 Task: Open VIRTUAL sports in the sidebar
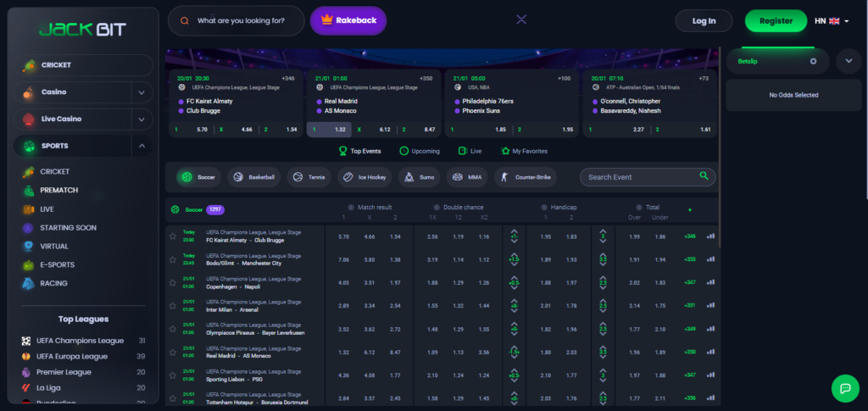pyautogui.click(x=54, y=246)
